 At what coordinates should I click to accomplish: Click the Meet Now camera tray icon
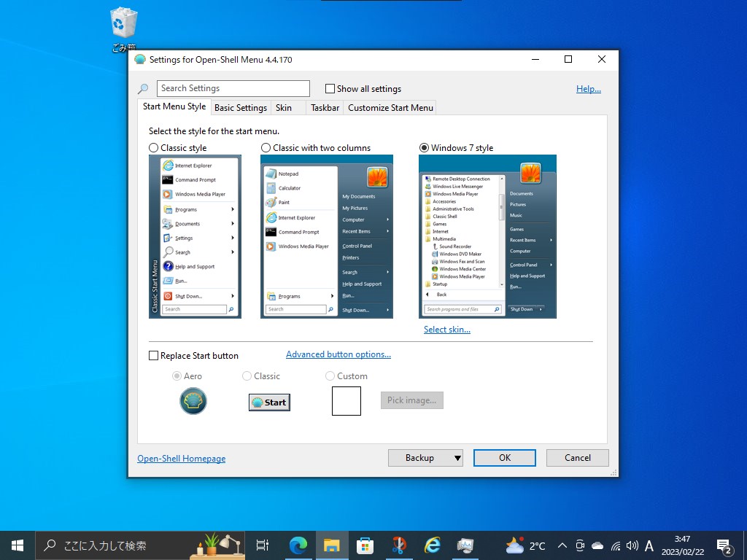580,545
